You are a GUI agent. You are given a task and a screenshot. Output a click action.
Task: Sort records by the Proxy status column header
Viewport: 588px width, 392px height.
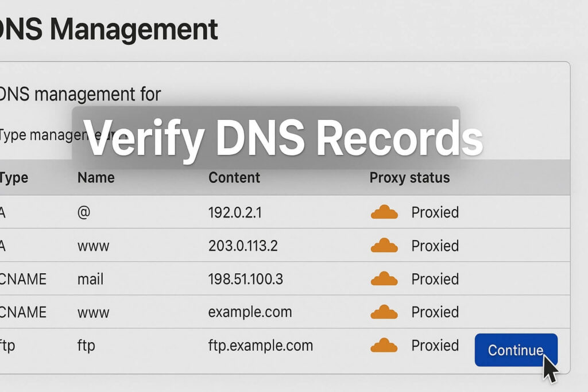(x=409, y=178)
